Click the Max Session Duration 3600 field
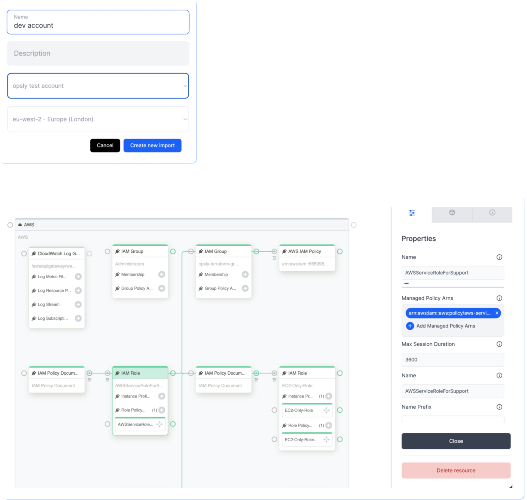 [453, 360]
